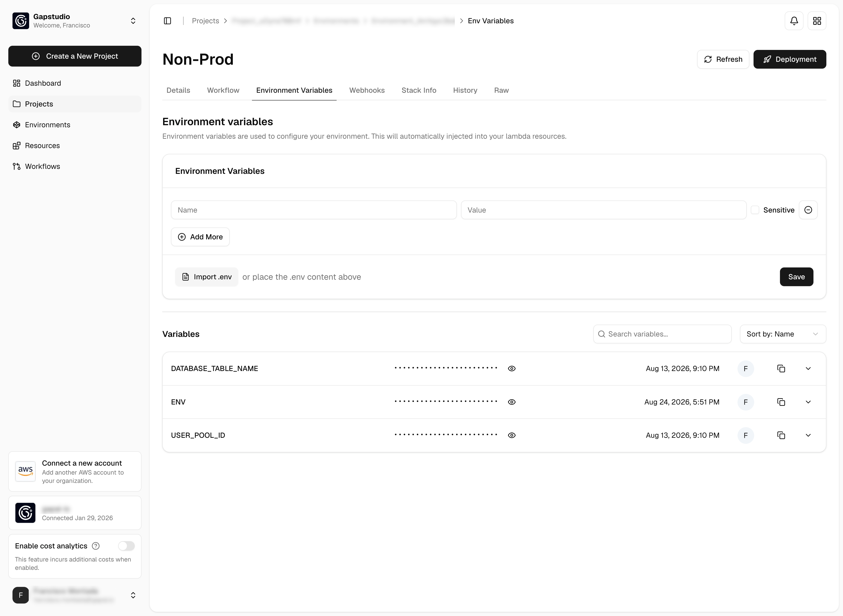843x616 pixels.
Task: Click Create a New Project button
Action: click(x=75, y=56)
